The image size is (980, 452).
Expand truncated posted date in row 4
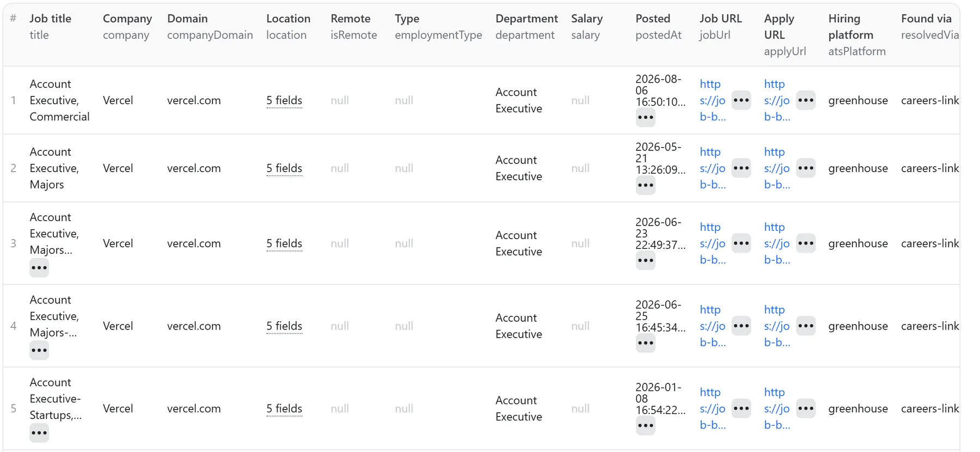(645, 343)
